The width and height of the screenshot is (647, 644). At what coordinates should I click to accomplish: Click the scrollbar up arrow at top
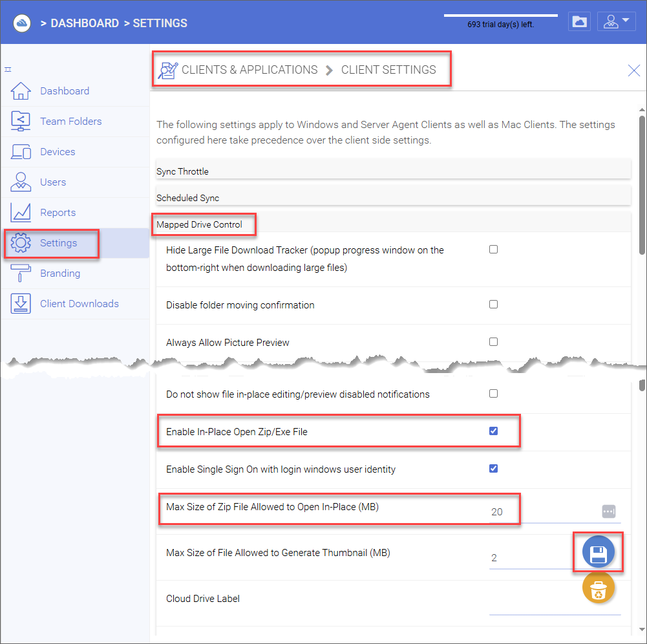tap(642, 110)
